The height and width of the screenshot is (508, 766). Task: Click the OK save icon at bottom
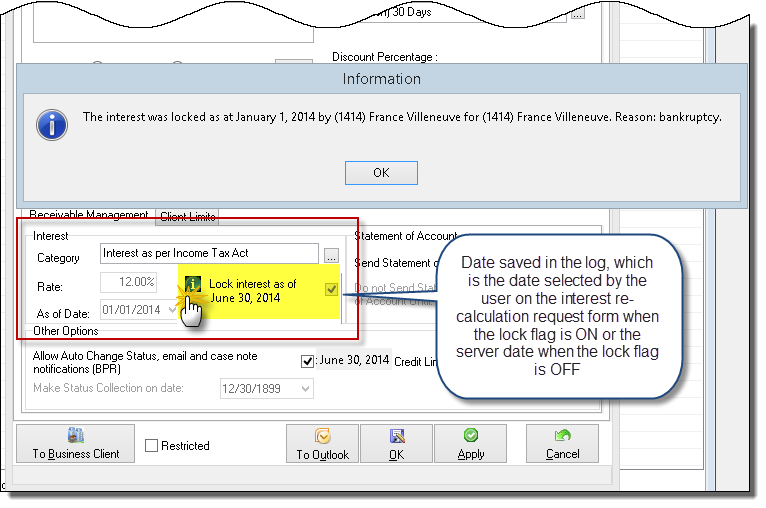pos(397,436)
